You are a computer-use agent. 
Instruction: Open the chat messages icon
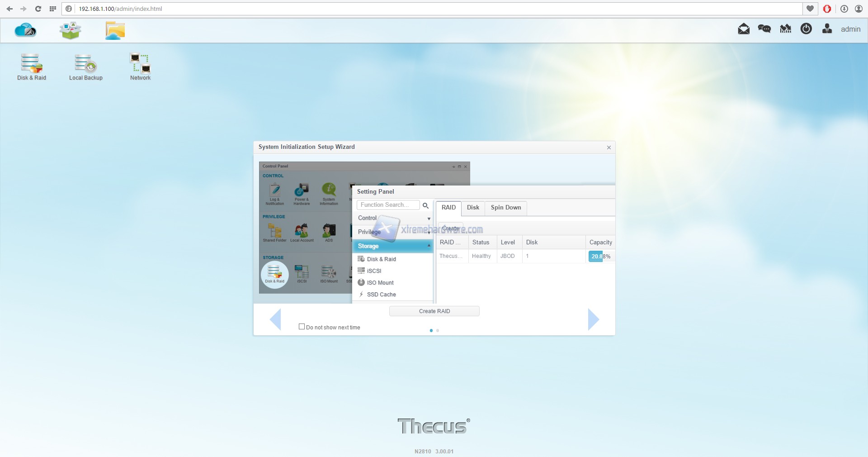764,29
